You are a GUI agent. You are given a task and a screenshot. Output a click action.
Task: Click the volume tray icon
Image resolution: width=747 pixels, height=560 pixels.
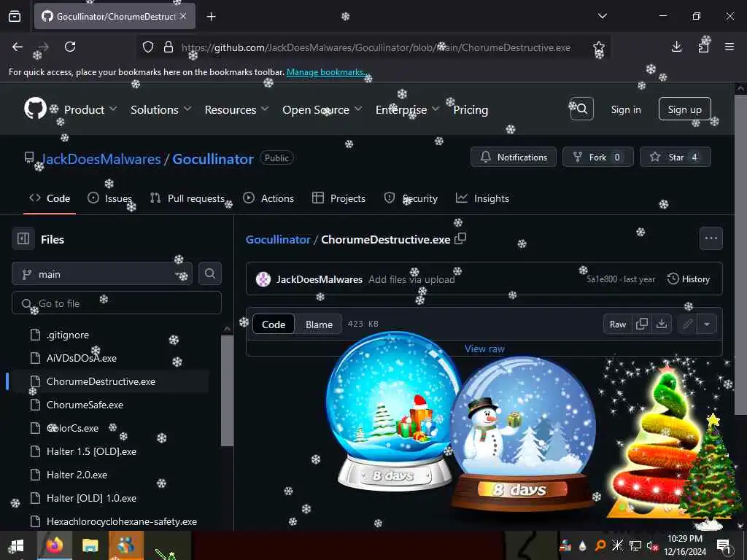[651, 545]
